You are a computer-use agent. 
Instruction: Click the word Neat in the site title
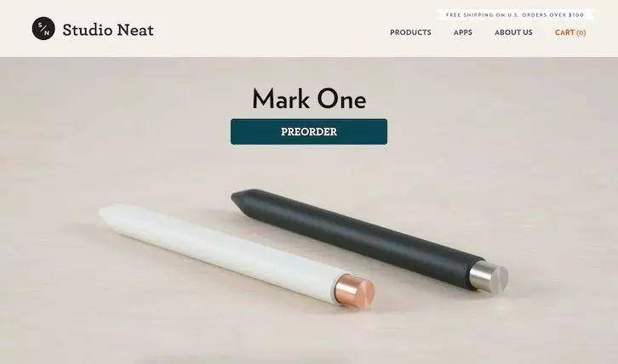pyautogui.click(x=135, y=30)
